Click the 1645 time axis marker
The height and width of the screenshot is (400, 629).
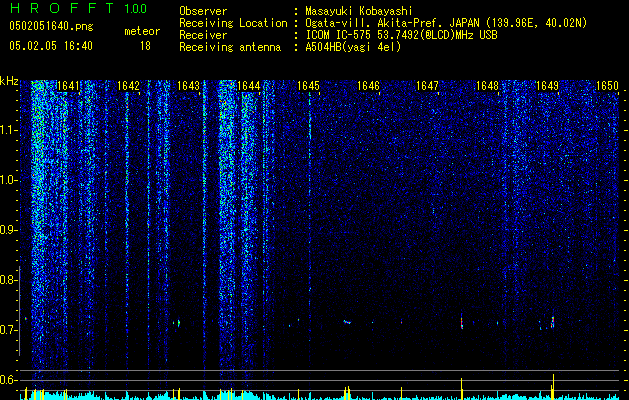(308, 86)
